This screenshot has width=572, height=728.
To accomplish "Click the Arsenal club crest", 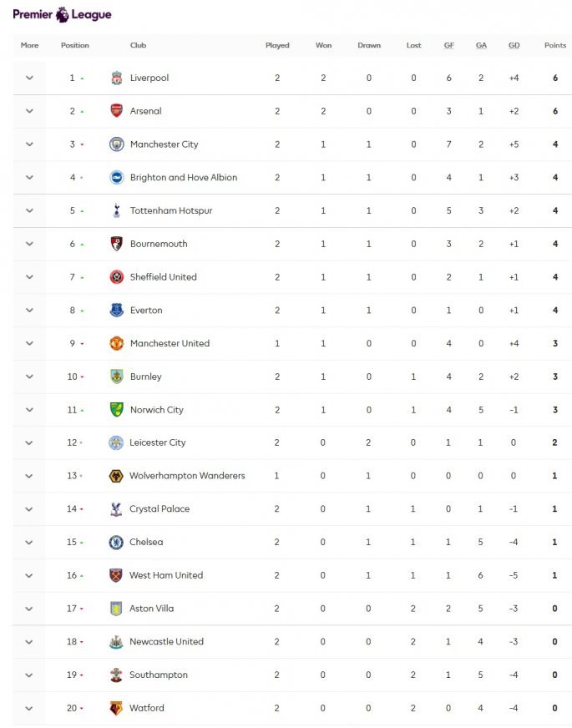I will point(116,111).
